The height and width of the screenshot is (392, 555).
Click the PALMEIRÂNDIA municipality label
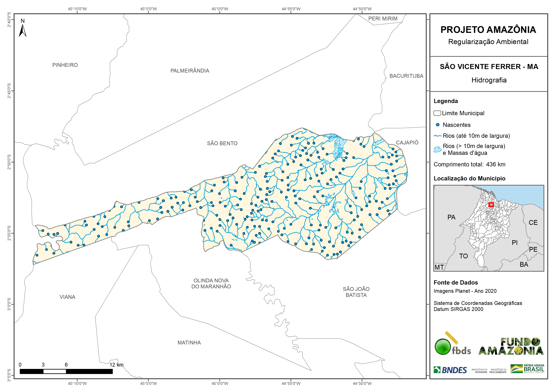pos(190,71)
